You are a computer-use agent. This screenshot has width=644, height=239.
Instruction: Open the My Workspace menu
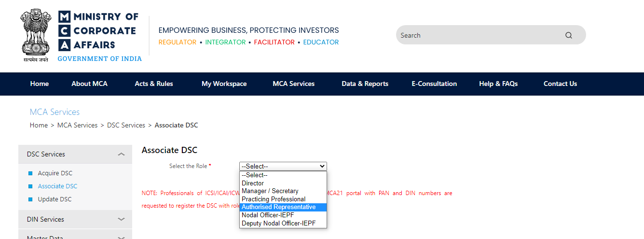(x=224, y=84)
